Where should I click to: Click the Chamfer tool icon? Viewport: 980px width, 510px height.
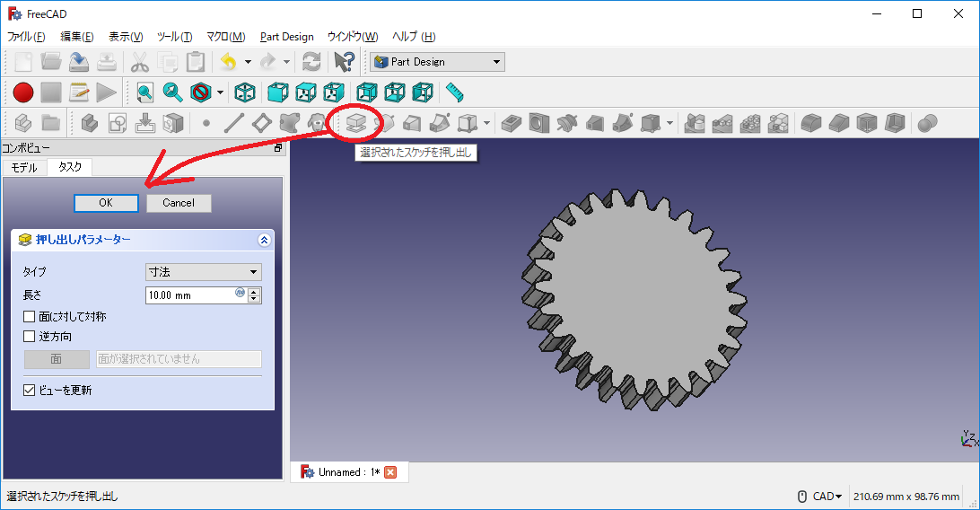(839, 123)
